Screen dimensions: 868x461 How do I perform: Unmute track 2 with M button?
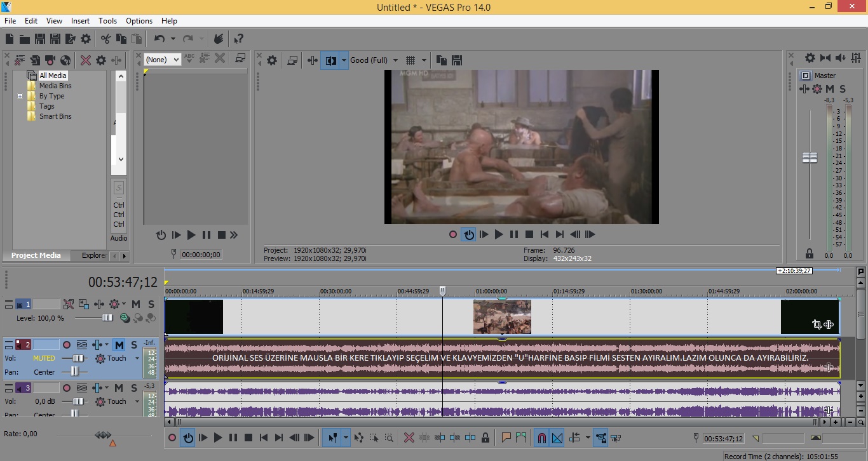[119, 345]
